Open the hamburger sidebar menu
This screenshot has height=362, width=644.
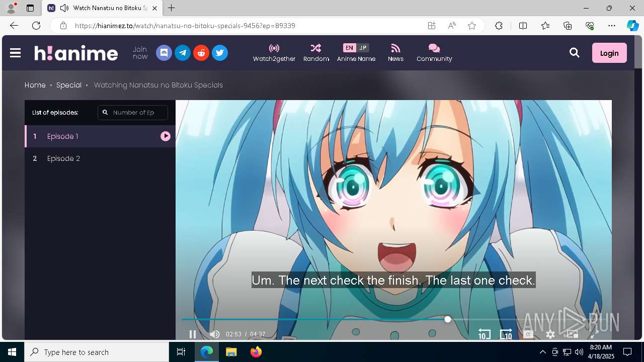coord(15,53)
